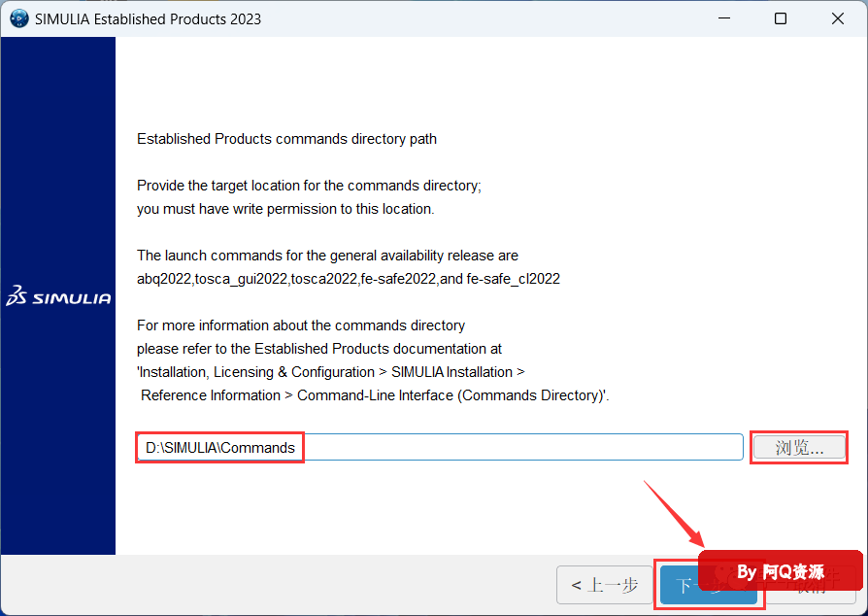Minimize the SIMULIA installer window

click(x=722, y=18)
